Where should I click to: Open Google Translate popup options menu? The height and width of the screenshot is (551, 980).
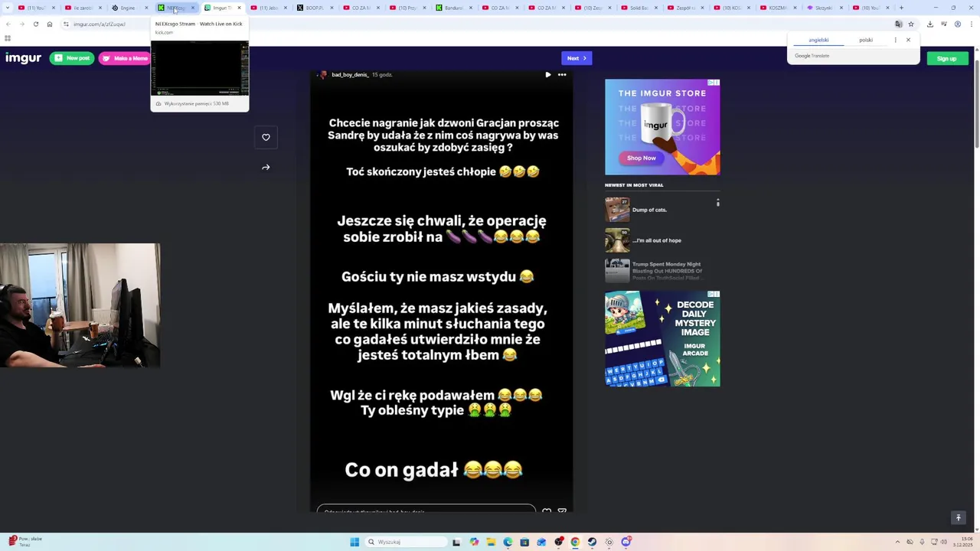(x=895, y=40)
